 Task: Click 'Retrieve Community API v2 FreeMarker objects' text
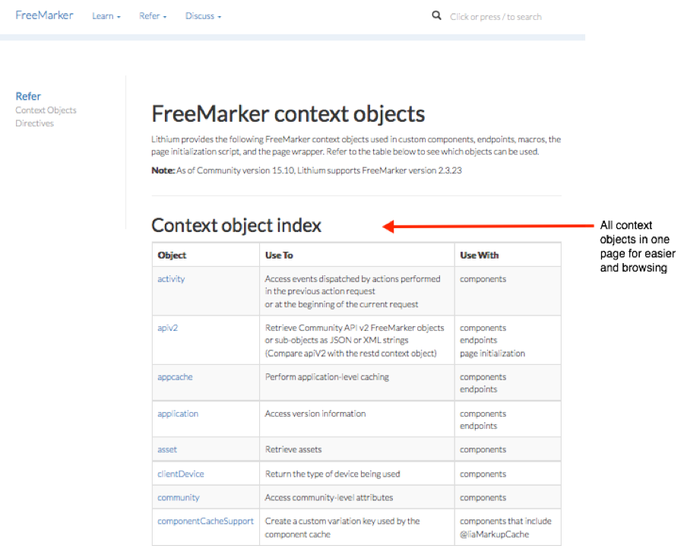click(x=354, y=328)
